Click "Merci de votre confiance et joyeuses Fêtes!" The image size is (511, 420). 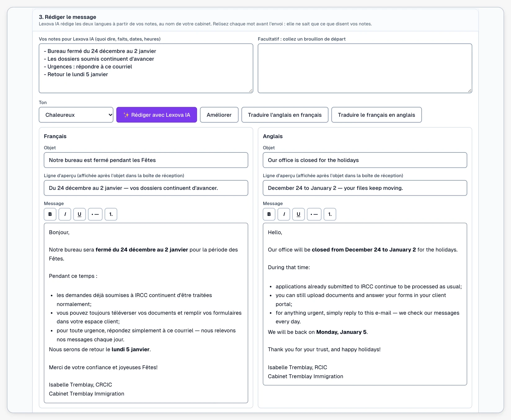tap(103, 367)
